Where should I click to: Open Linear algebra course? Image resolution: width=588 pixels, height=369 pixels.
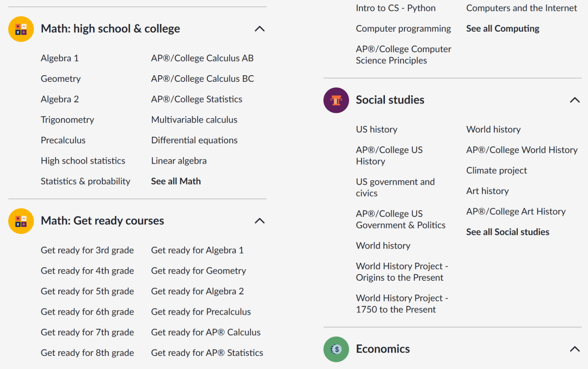(179, 161)
